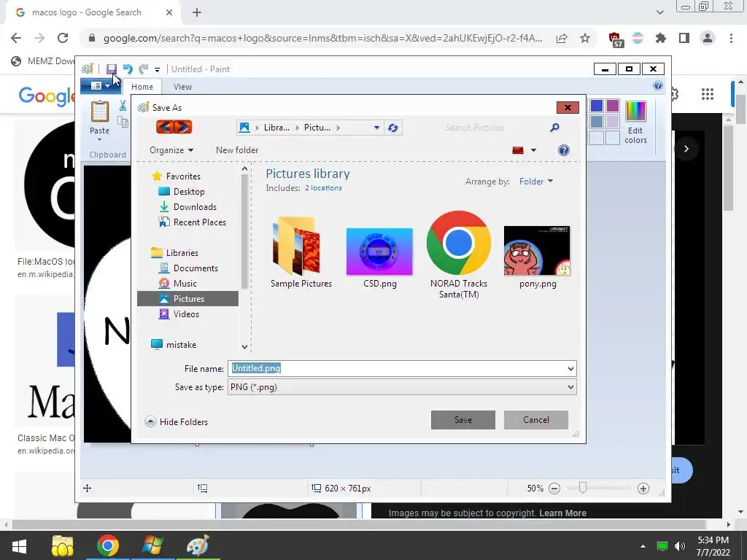Open Chrome's three-dot menu
The width and height of the screenshot is (747, 560).
click(731, 38)
